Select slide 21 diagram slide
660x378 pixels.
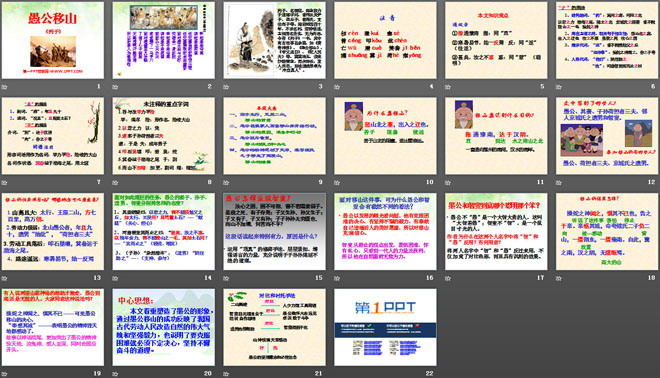tap(274, 327)
